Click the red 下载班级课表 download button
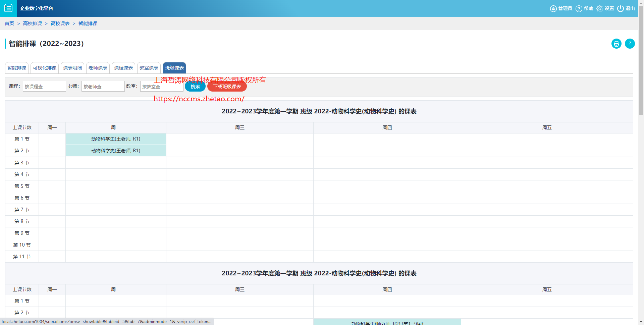Image resolution: width=644 pixels, height=325 pixels. 227,87
